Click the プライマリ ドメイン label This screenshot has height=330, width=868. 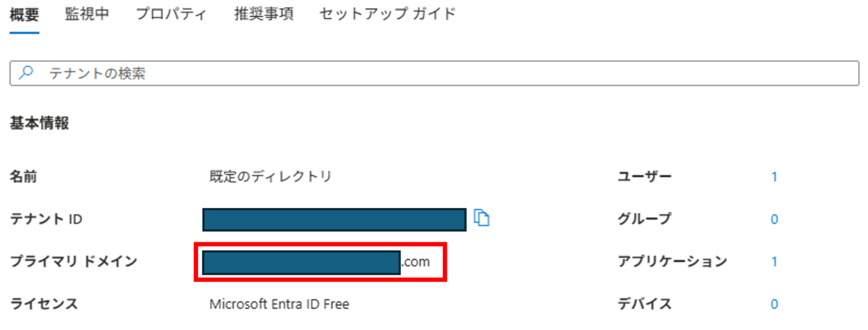click(73, 262)
